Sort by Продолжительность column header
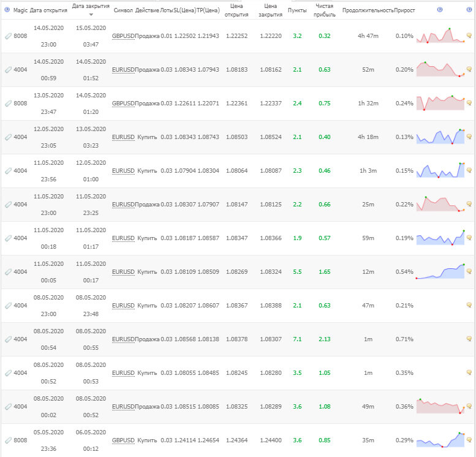 coord(368,10)
